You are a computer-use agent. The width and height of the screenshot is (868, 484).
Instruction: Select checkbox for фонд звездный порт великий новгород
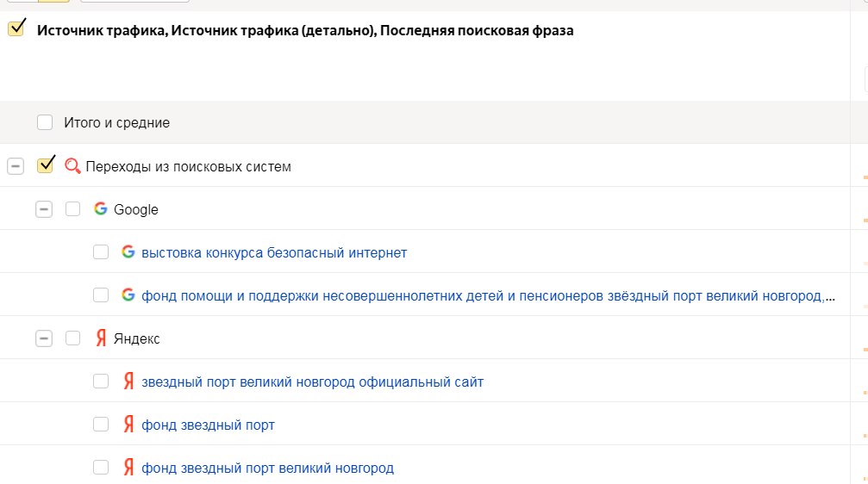(x=101, y=468)
